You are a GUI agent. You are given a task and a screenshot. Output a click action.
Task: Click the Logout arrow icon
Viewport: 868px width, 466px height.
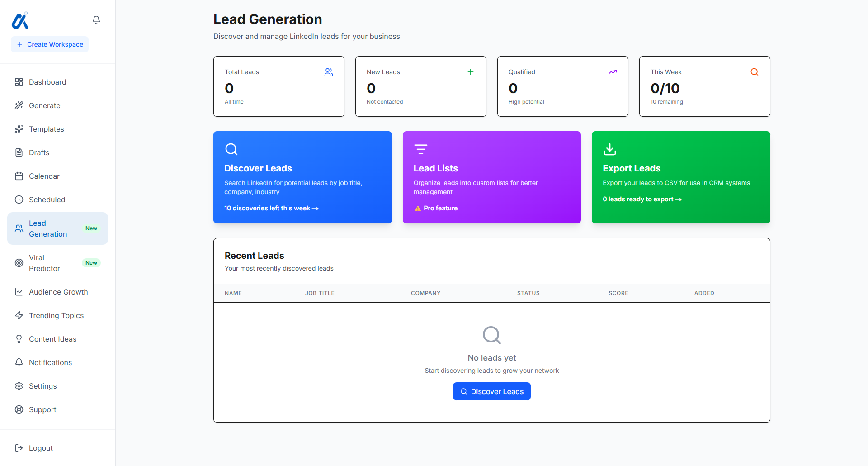tap(19, 448)
